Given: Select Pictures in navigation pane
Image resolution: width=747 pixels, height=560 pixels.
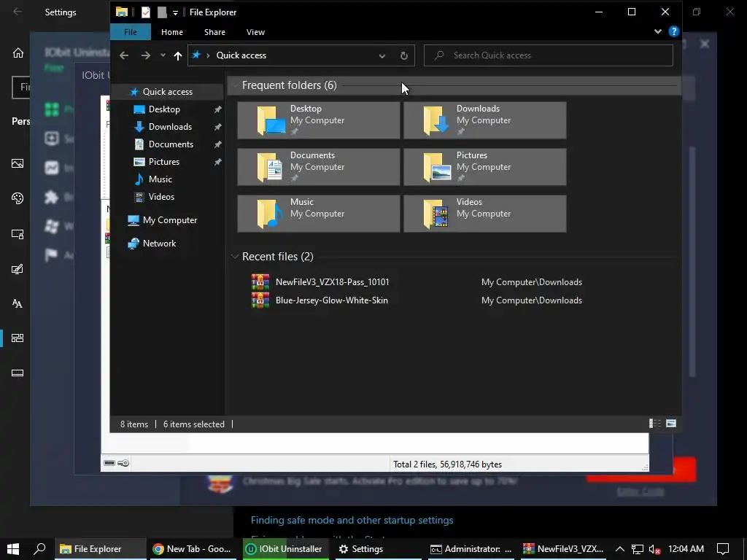Looking at the screenshot, I should coord(164,162).
